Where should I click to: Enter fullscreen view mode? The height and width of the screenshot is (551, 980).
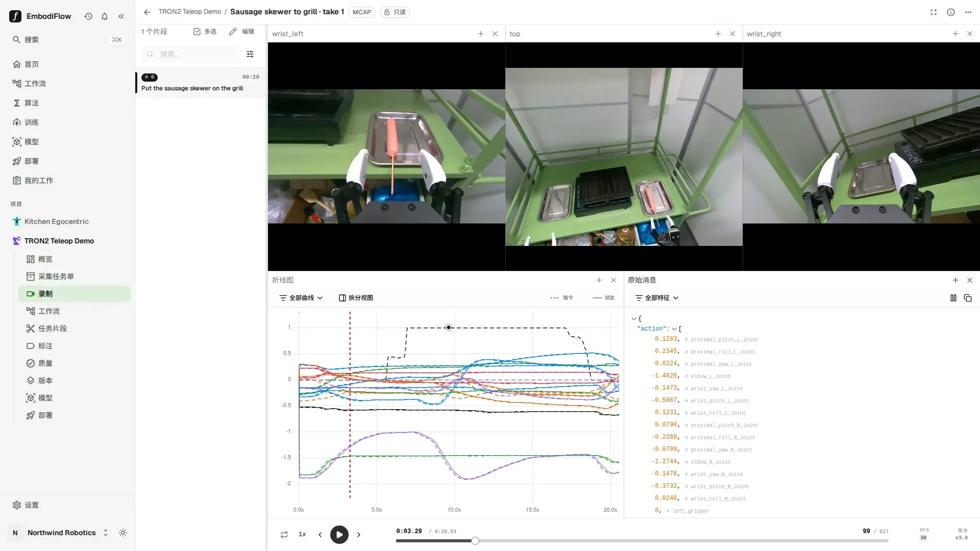pyautogui.click(x=934, y=12)
